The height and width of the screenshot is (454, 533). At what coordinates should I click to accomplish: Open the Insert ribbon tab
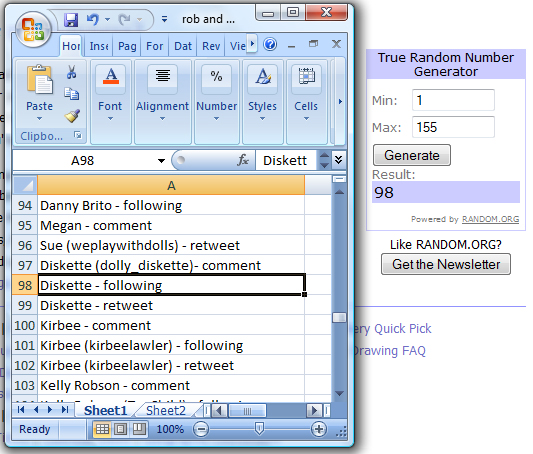coord(99,46)
